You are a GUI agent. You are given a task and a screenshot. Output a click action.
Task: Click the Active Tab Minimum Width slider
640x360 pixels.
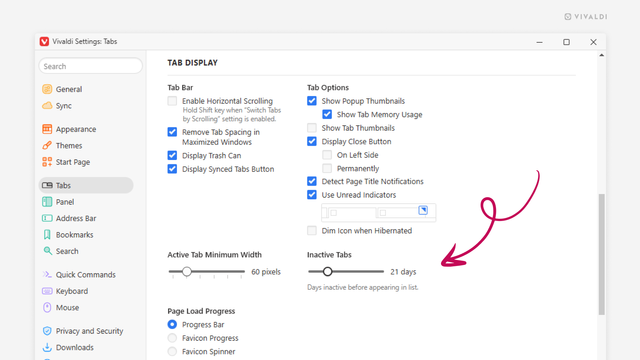[207, 271]
